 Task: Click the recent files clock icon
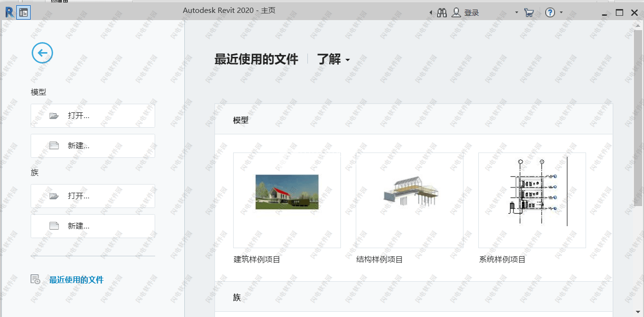click(x=35, y=280)
